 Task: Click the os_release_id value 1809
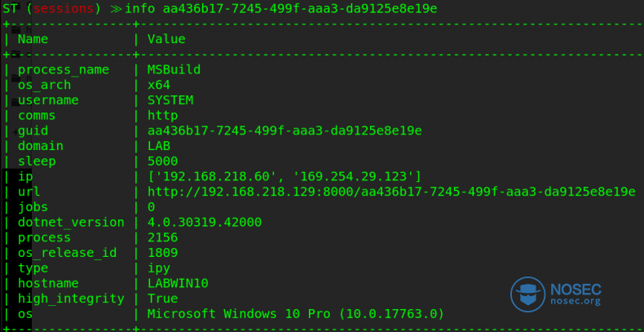tap(163, 253)
